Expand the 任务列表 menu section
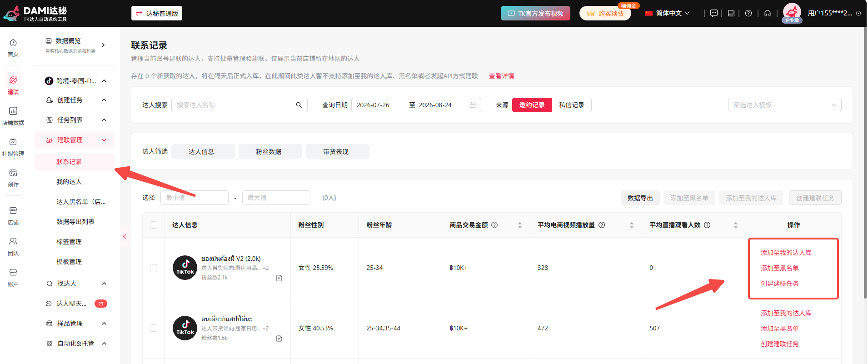This screenshot has width=868, height=364. (75, 120)
